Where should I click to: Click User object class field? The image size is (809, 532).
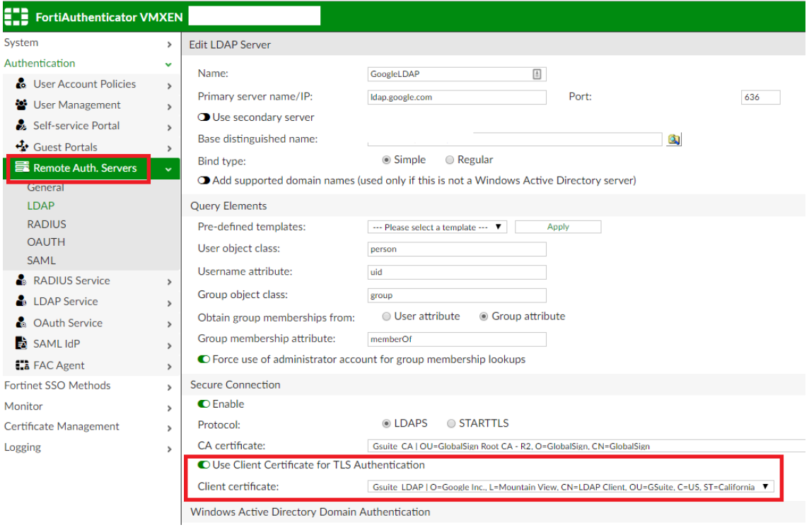(457, 249)
